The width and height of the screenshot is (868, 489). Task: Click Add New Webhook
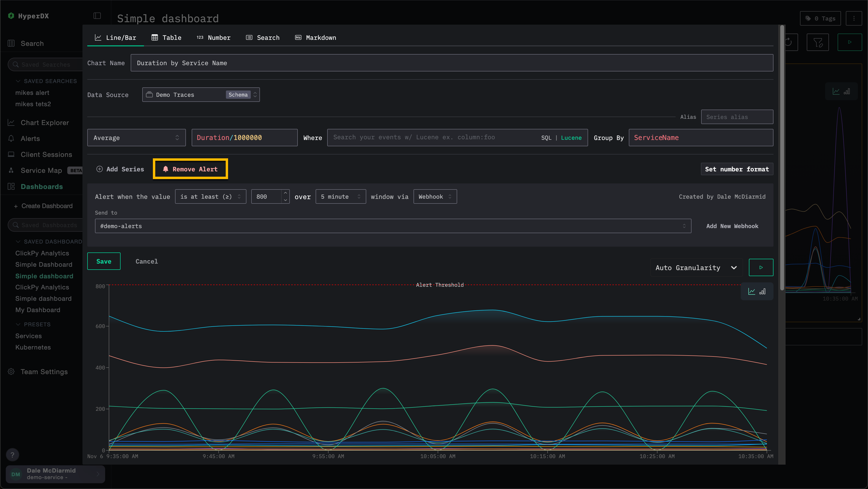[x=732, y=226]
